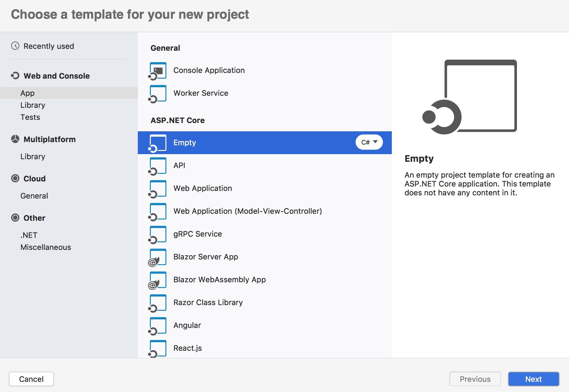569x392 pixels.
Task: Click the gRPC Service template icon
Action: coord(157,234)
